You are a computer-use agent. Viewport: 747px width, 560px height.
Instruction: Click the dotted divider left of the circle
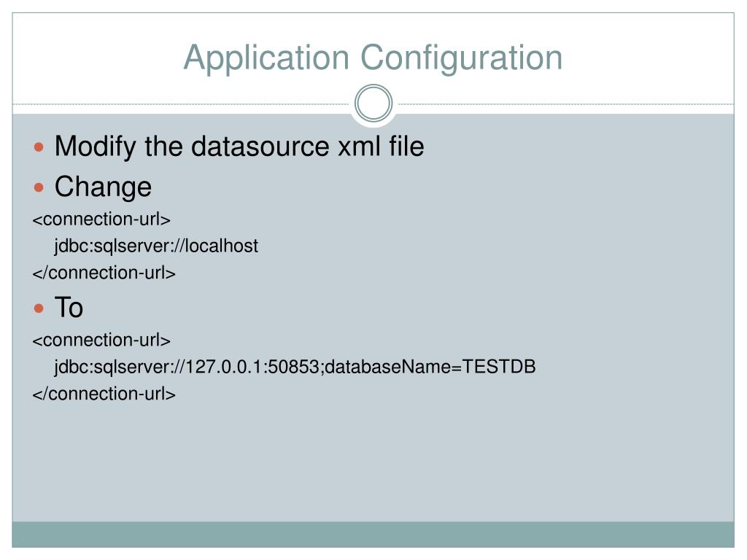point(182,104)
